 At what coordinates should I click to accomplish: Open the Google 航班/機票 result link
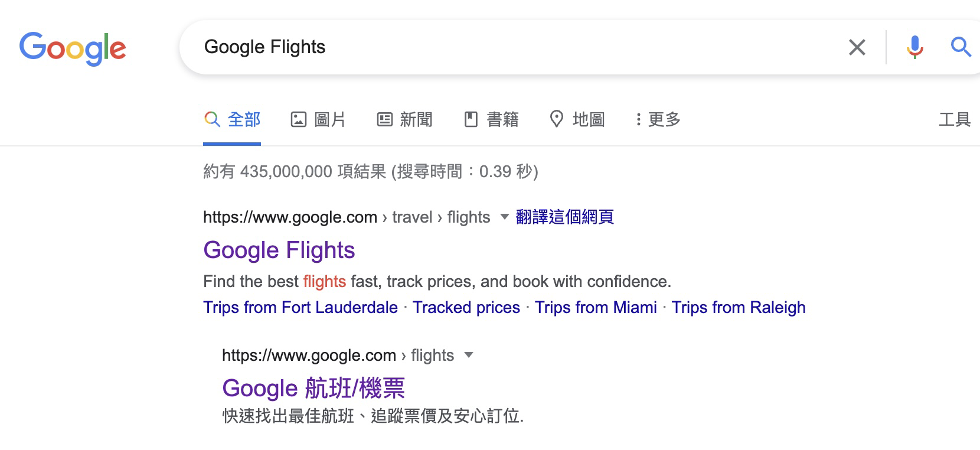point(313,389)
